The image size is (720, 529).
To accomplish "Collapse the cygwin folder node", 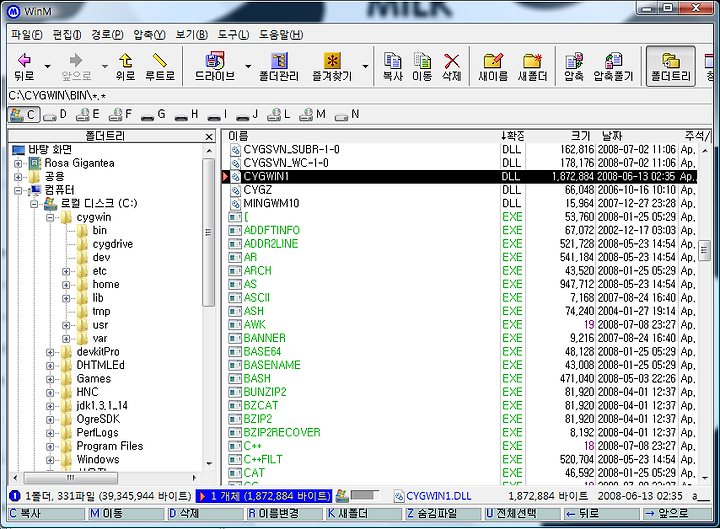I will pos(50,217).
